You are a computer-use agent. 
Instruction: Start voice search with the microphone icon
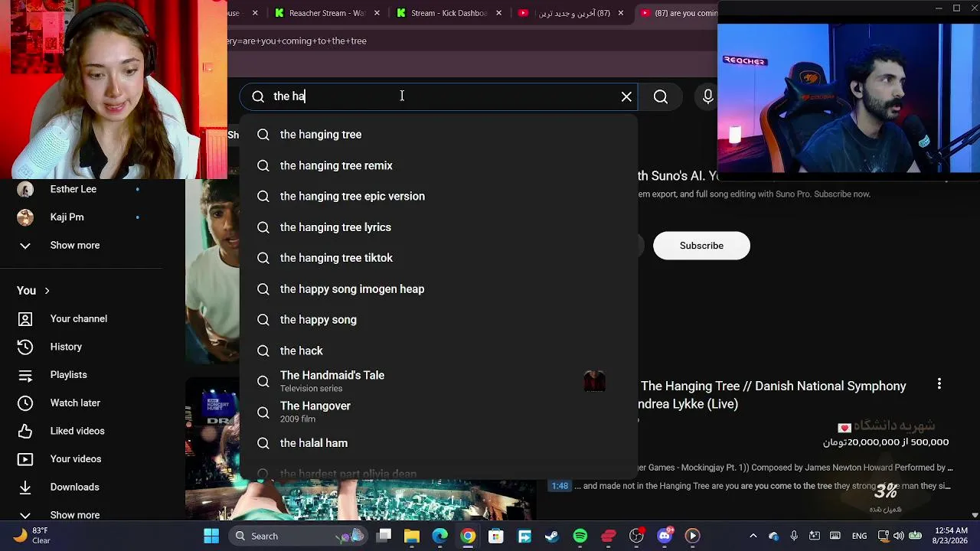point(708,96)
